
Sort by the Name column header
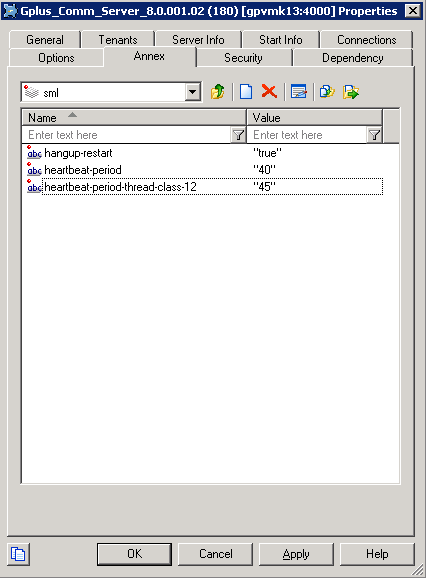[134, 118]
